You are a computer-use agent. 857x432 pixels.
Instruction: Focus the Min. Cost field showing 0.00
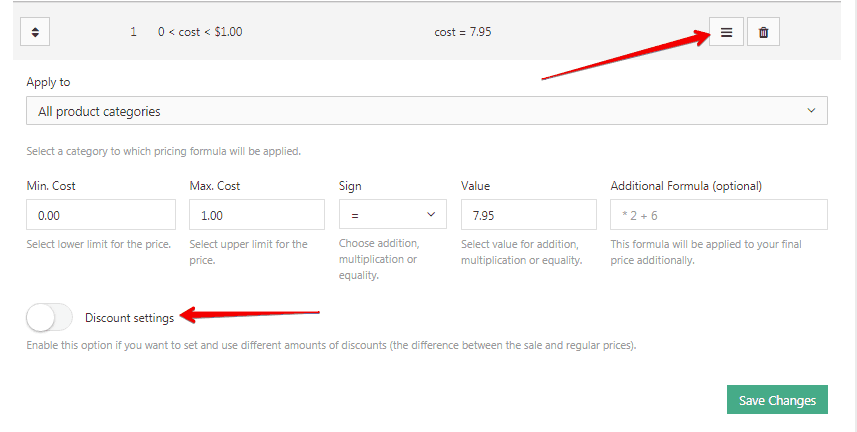101,214
